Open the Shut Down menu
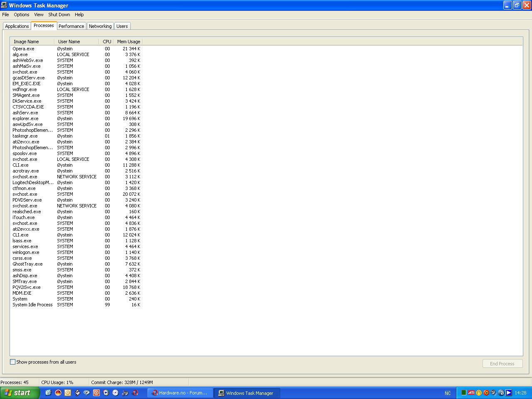The width and height of the screenshot is (532, 399). (59, 15)
